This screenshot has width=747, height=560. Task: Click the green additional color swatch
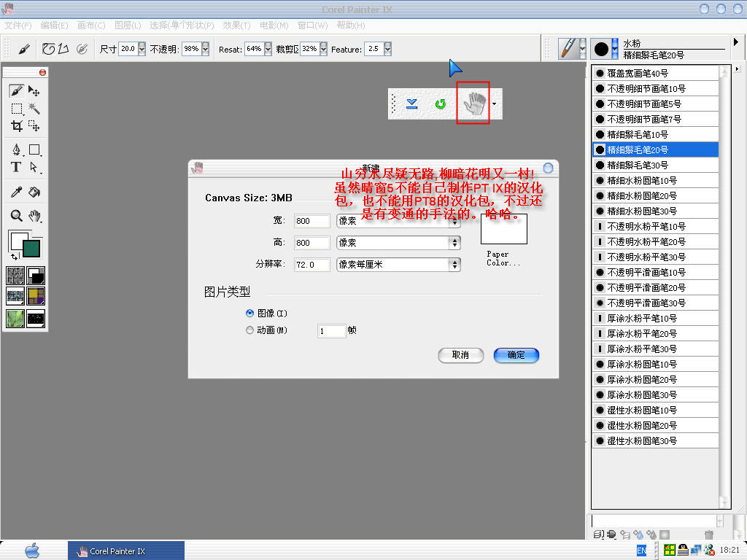31,249
